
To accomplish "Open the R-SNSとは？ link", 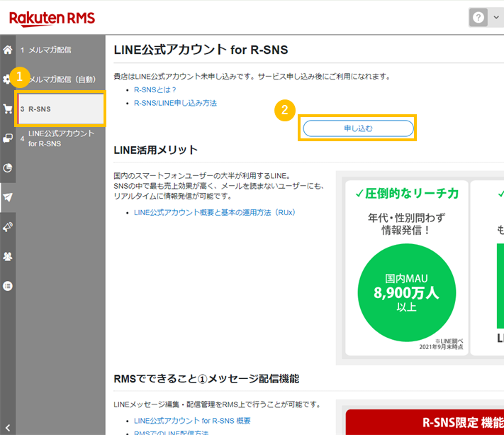I will tap(155, 90).
